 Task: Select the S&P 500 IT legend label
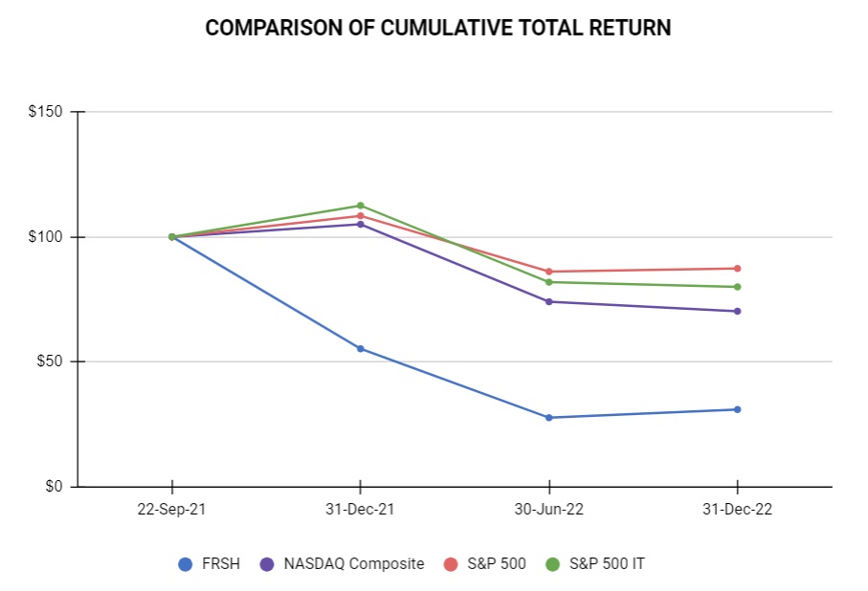coord(607,564)
